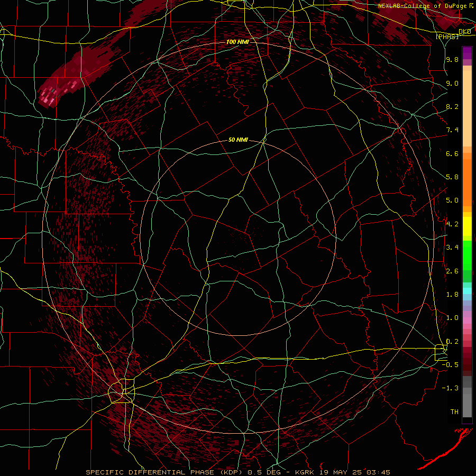Click the 1.8 scale value

[452, 295]
